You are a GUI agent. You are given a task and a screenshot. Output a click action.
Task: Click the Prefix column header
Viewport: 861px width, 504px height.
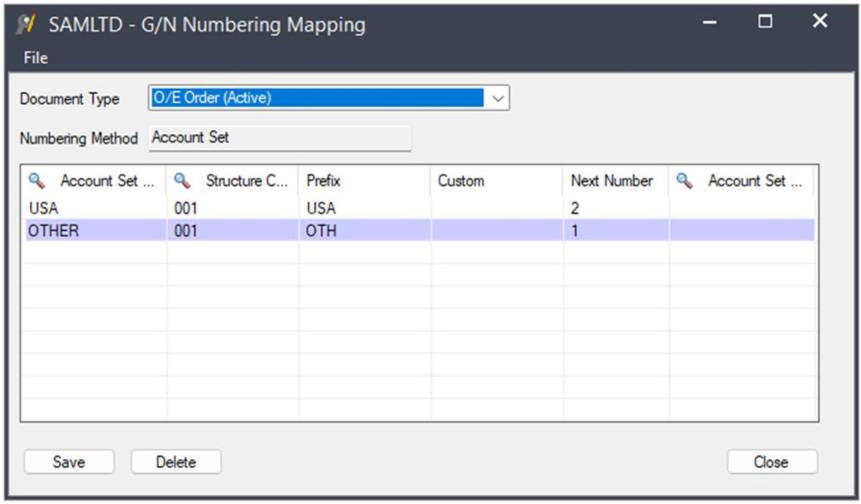tap(364, 181)
